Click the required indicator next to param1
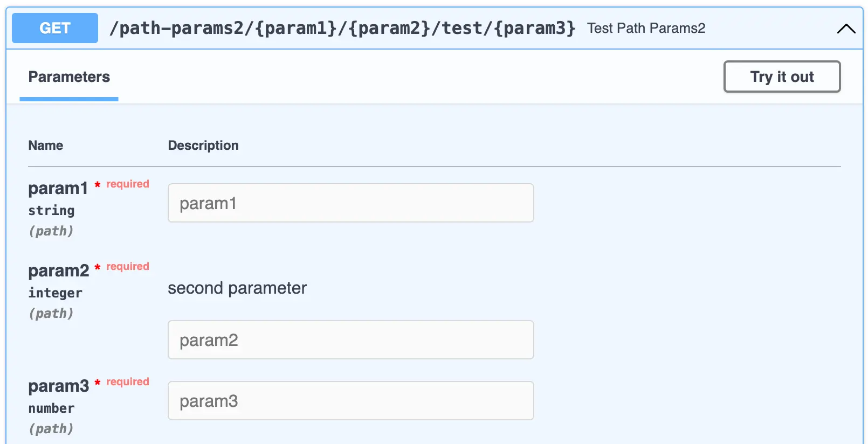This screenshot has width=868, height=444. tap(127, 184)
